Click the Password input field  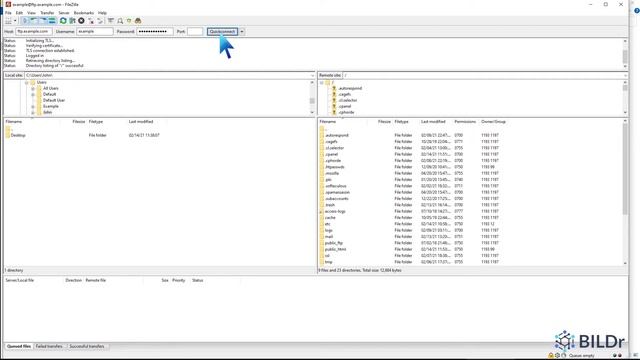[155, 31]
